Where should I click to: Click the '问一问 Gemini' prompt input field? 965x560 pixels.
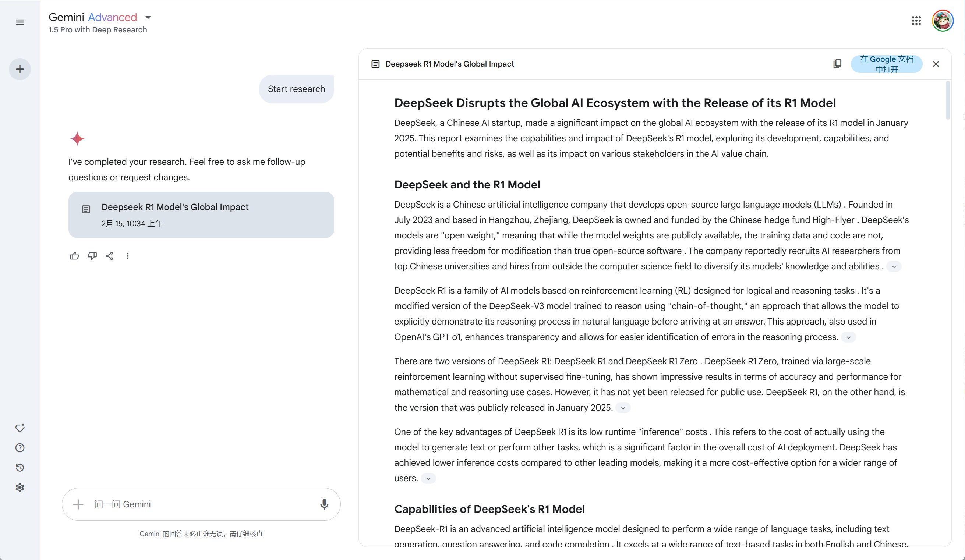[199, 504]
